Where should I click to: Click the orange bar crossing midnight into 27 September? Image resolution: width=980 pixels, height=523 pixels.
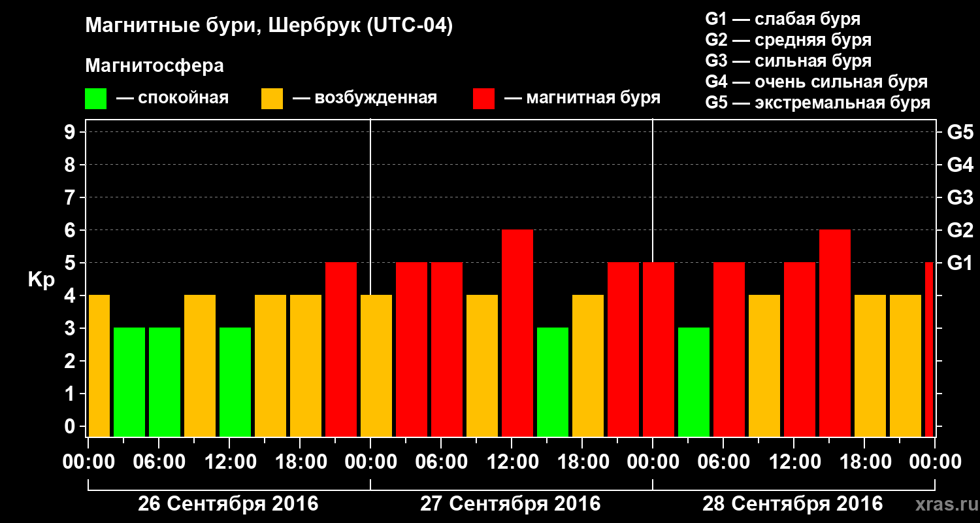376,366
